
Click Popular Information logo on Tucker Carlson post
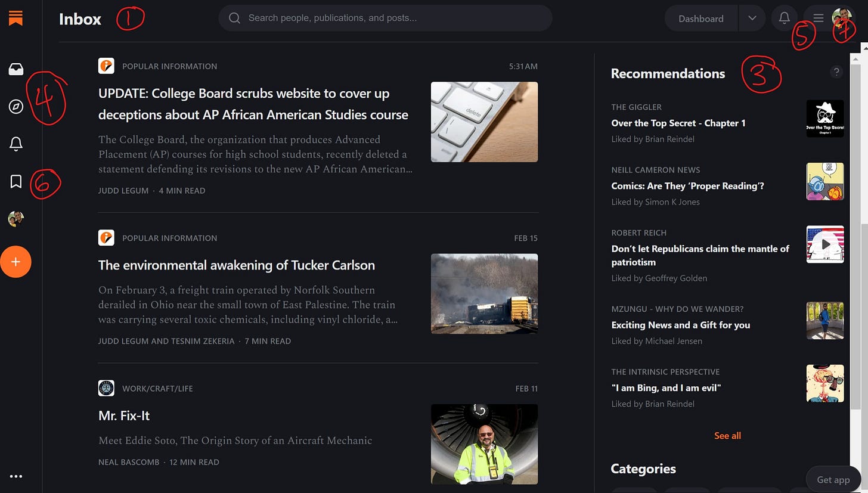pos(106,237)
